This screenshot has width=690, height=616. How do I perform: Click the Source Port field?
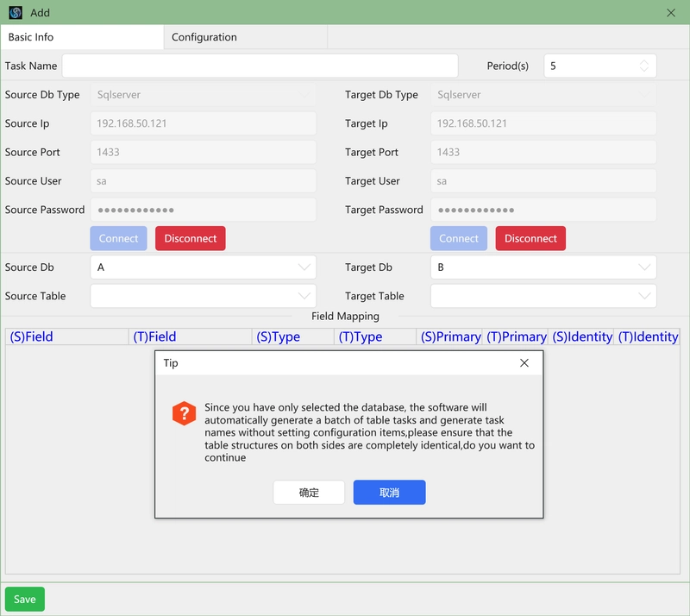(203, 153)
